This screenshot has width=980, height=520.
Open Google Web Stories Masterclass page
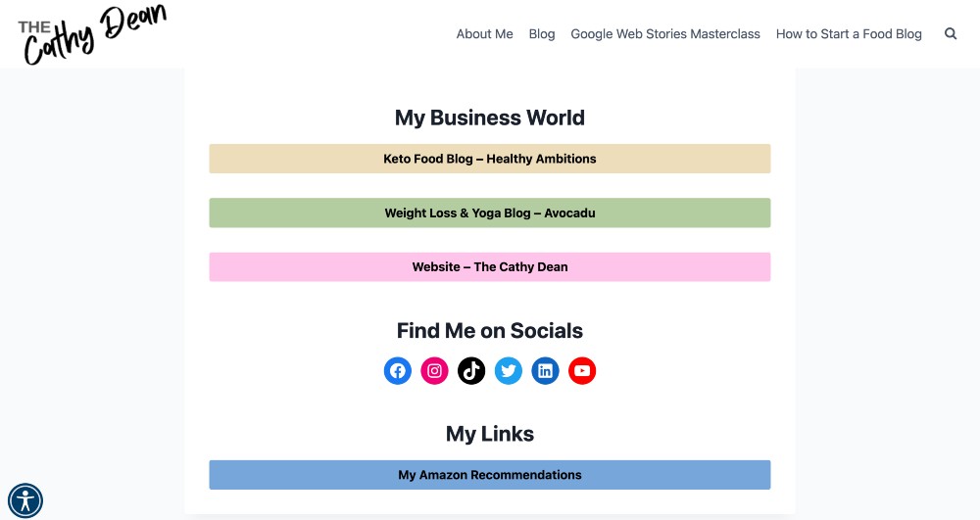(665, 33)
